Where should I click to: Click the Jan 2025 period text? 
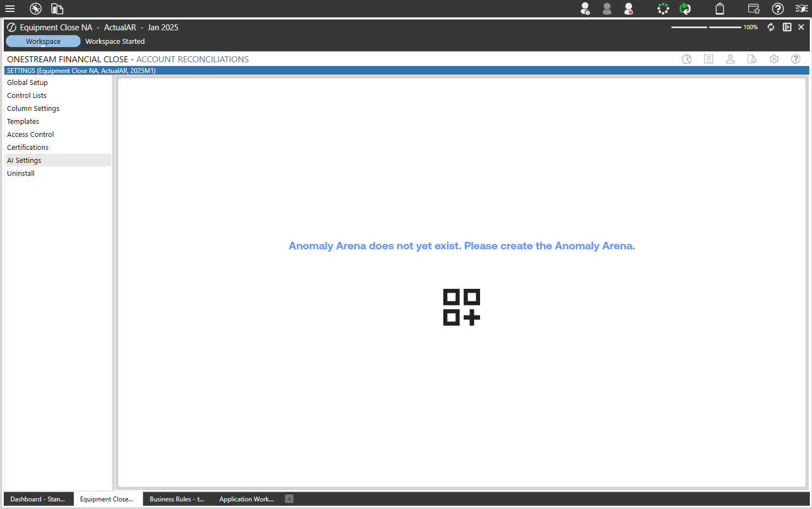point(163,27)
